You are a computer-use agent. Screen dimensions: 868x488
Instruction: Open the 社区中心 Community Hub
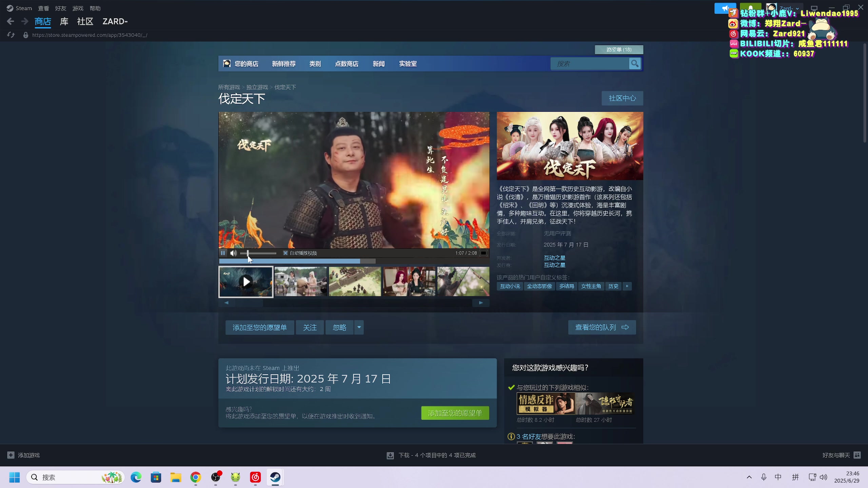622,98
